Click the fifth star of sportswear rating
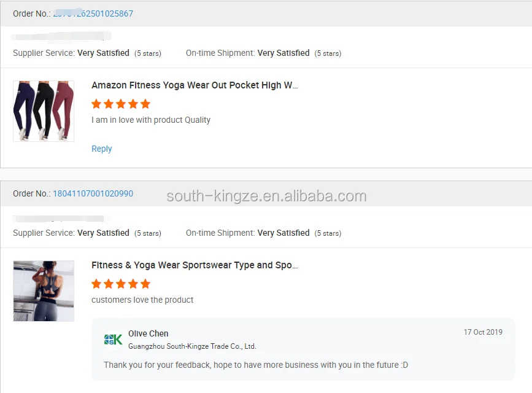 click(x=145, y=284)
